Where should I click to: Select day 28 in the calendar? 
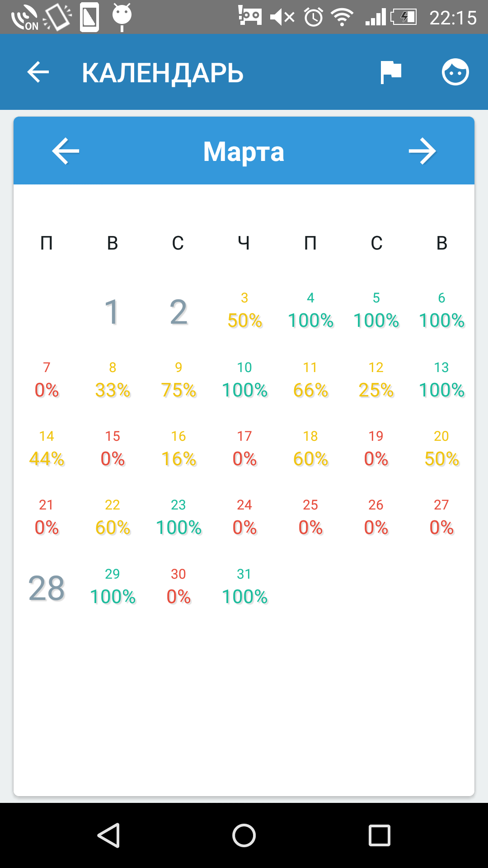pos(47,589)
